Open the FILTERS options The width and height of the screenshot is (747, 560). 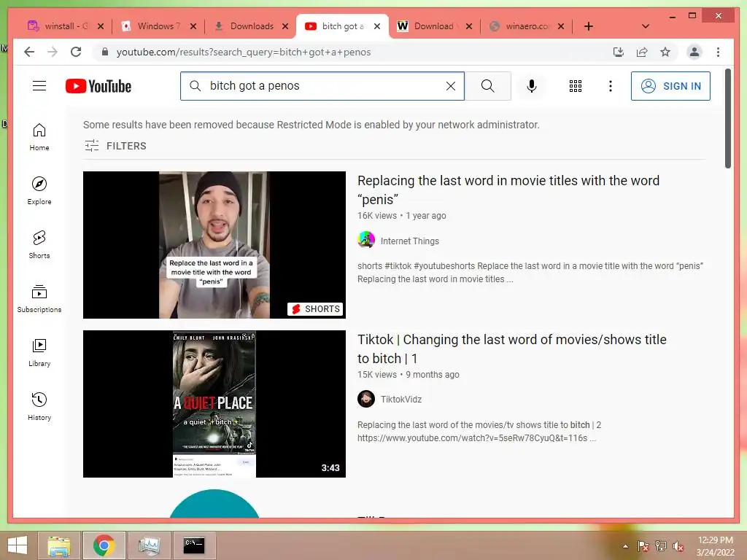click(115, 146)
